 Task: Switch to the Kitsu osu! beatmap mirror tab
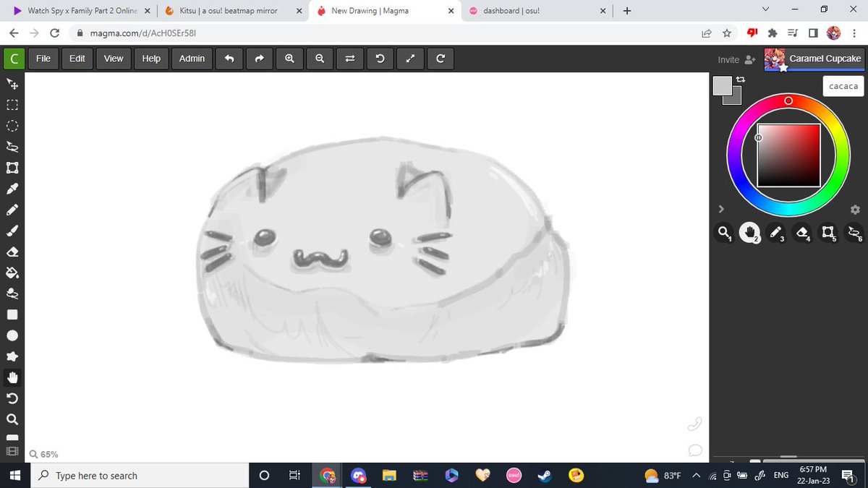click(x=233, y=11)
